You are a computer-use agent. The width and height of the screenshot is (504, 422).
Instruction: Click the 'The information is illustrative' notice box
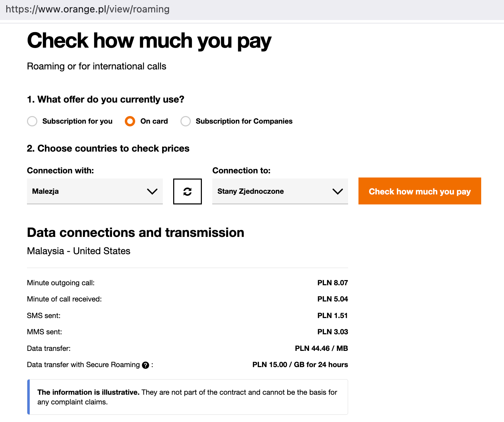coord(187,397)
